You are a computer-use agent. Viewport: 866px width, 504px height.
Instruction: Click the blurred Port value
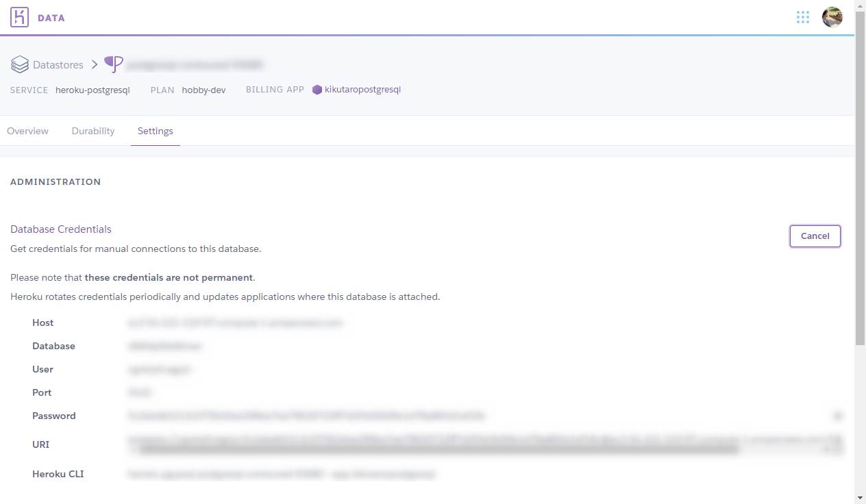click(139, 392)
